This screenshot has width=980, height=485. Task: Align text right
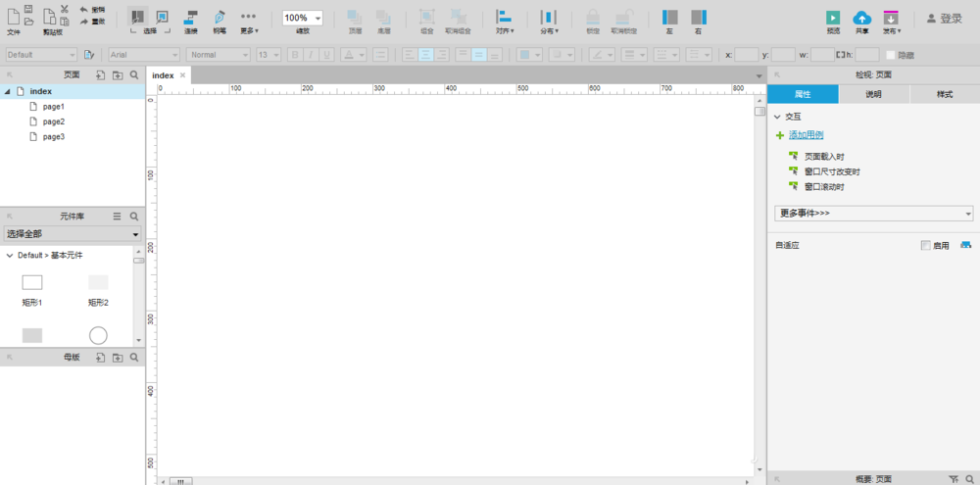(442, 55)
